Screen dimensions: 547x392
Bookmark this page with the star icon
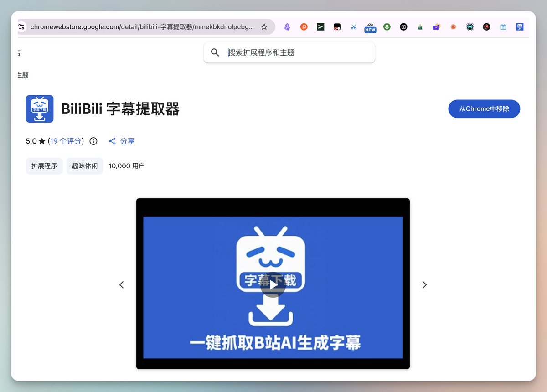coord(264,27)
